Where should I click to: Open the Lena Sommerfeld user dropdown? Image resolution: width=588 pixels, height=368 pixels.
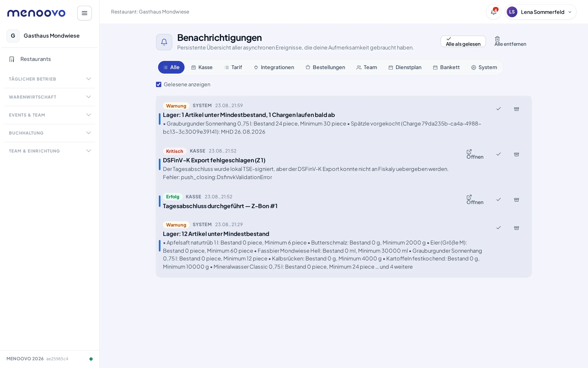(540, 12)
